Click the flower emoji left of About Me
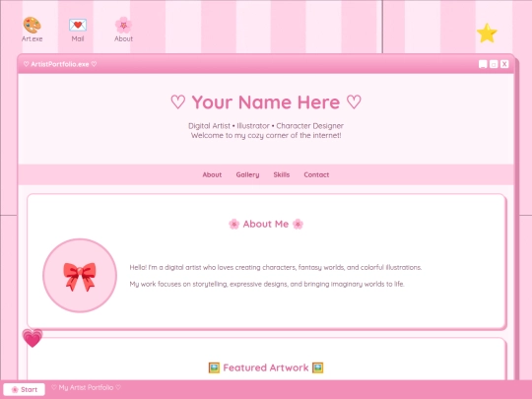The width and height of the screenshot is (532, 399). (x=233, y=224)
